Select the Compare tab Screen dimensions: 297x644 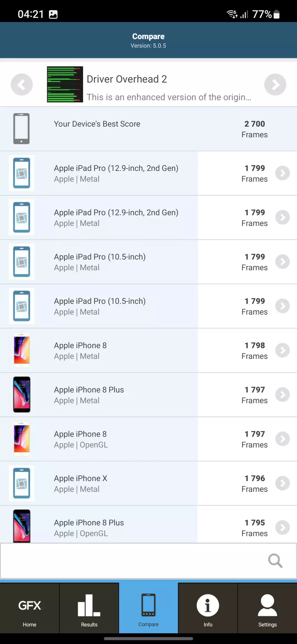tap(148, 608)
